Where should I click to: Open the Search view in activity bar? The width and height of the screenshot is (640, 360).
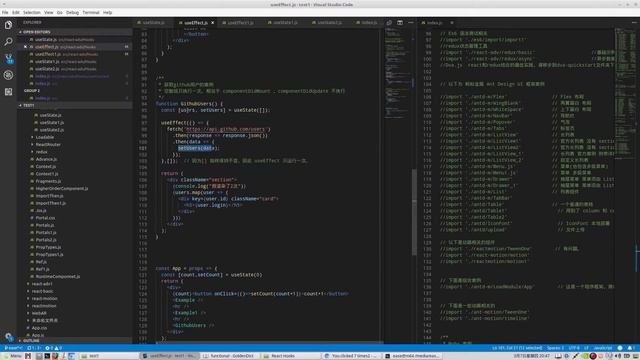(x=8, y=42)
